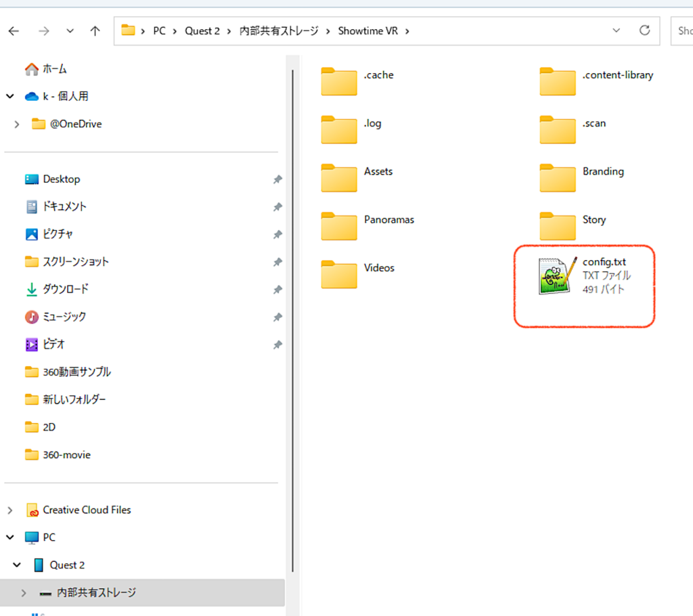
Task: Select PC in the address breadcrumb
Action: coord(159,31)
